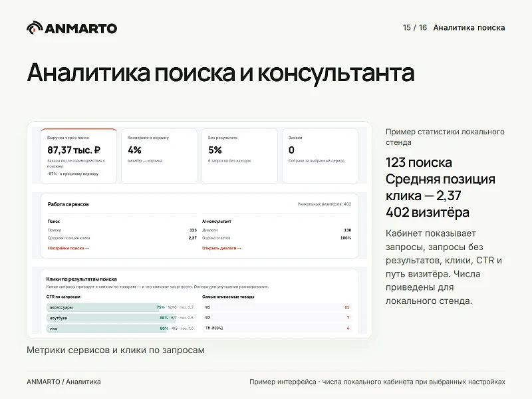Click the «6 запросов без находок» caption
The height and width of the screenshot is (399, 532).
229,161
